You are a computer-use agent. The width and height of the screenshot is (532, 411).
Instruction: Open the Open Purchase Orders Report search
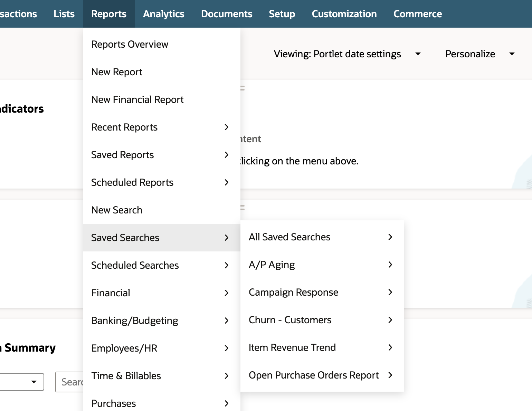coord(322,375)
